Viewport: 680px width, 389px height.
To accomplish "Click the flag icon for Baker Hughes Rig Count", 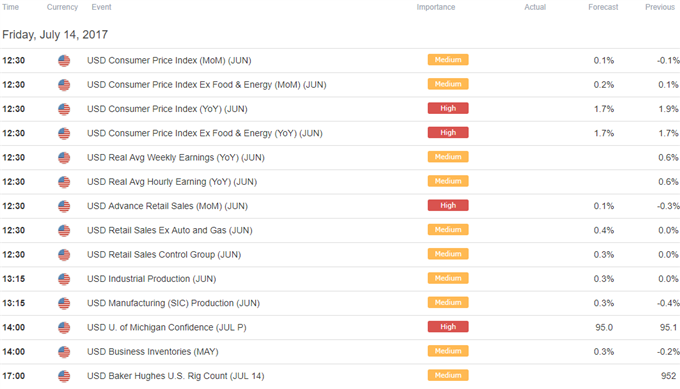I will pyautogui.click(x=64, y=376).
